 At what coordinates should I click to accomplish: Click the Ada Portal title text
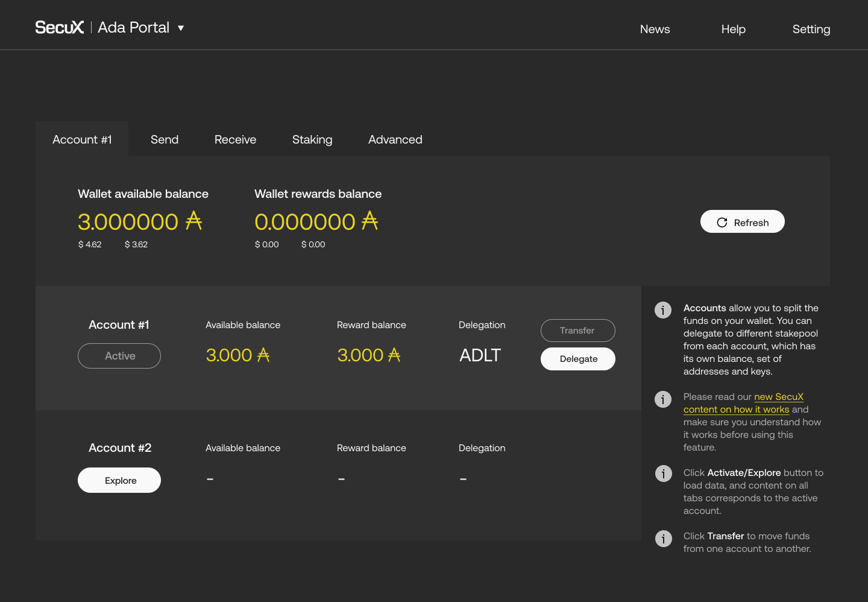134,28
